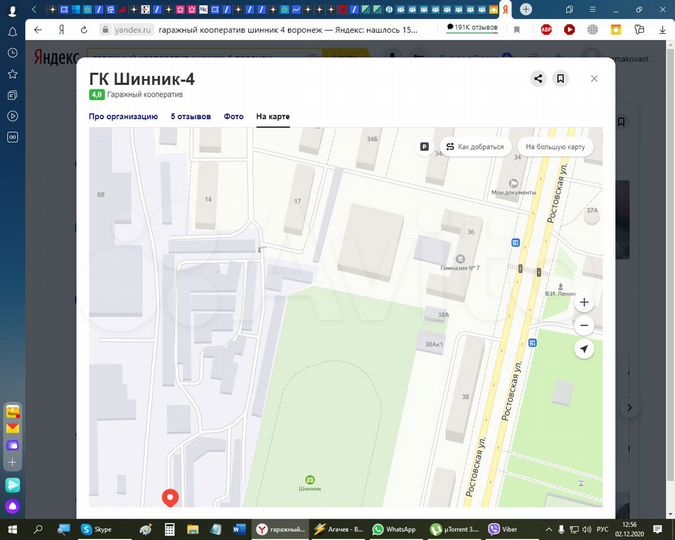The height and width of the screenshot is (540, 675).
Task: Click the Гимназия № 7 map marker
Action: (460, 259)
